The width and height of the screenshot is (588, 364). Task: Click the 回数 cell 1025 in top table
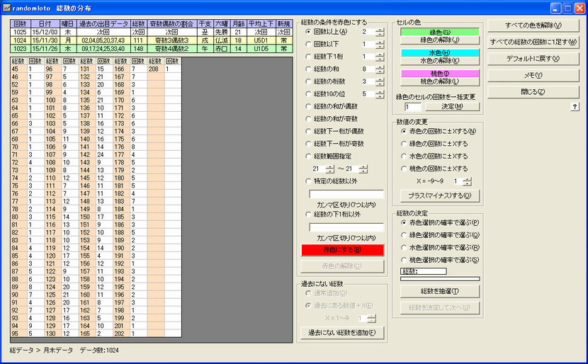pos(20,33)
